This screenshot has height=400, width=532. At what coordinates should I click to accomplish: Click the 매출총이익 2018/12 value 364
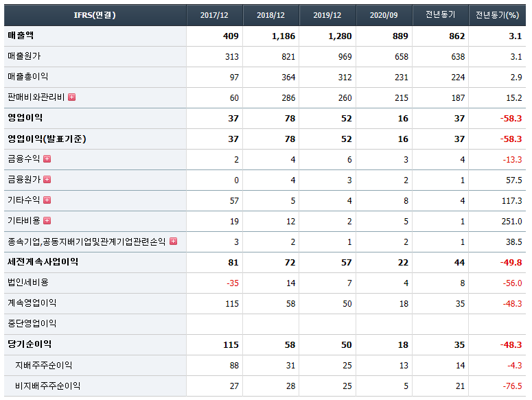click(x=288, y=78)
